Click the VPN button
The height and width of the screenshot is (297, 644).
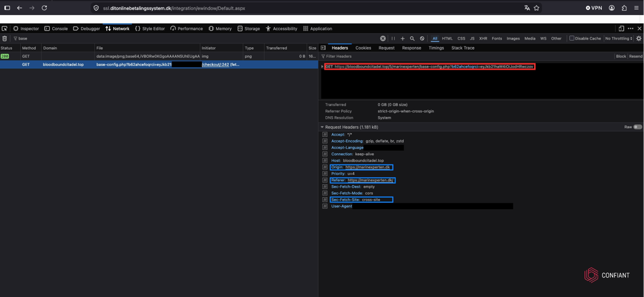(594, 8)
